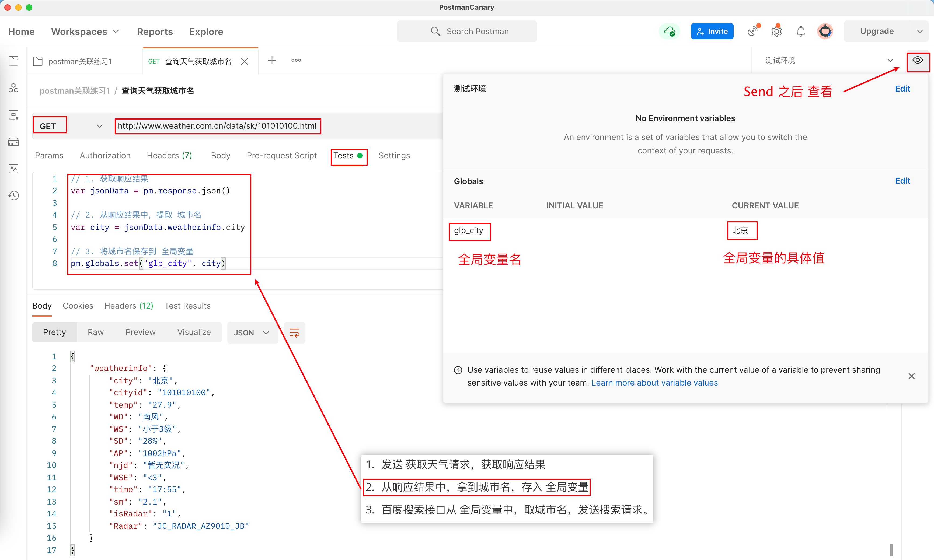Open response Cookies tab

pyautogui.click(x=78, y=306)
